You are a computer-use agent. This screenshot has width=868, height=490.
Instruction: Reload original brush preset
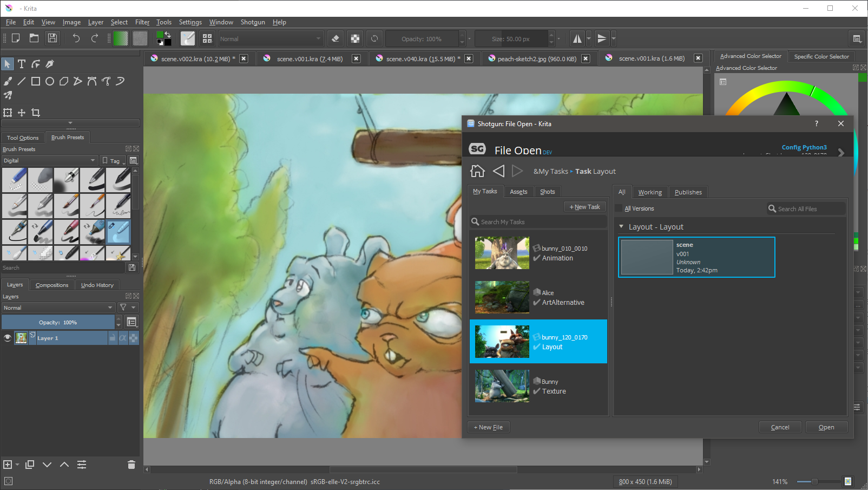(x=374, y=38)
